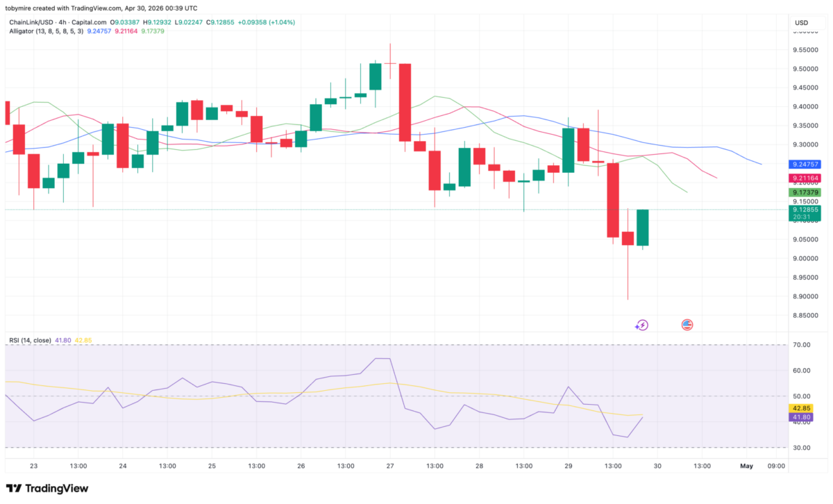
Task: Open the USD currency selector on price axis
Action: (x=802, y=23)
